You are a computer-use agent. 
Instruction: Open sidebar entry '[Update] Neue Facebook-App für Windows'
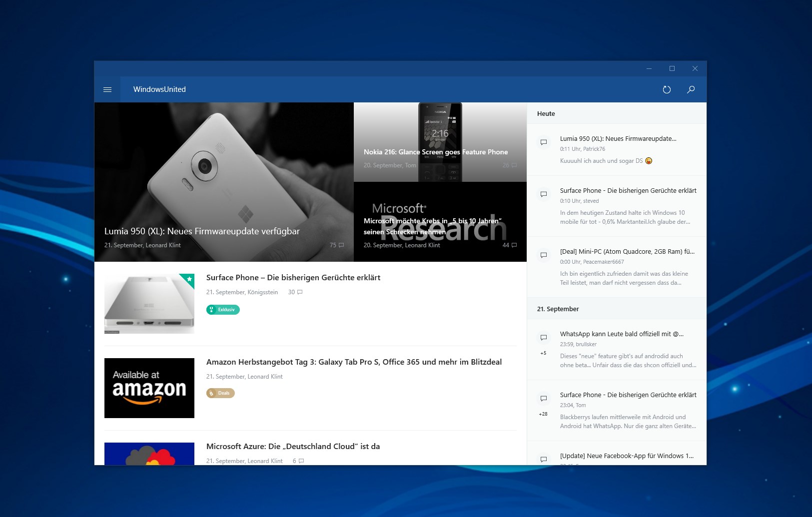point(627,456)
